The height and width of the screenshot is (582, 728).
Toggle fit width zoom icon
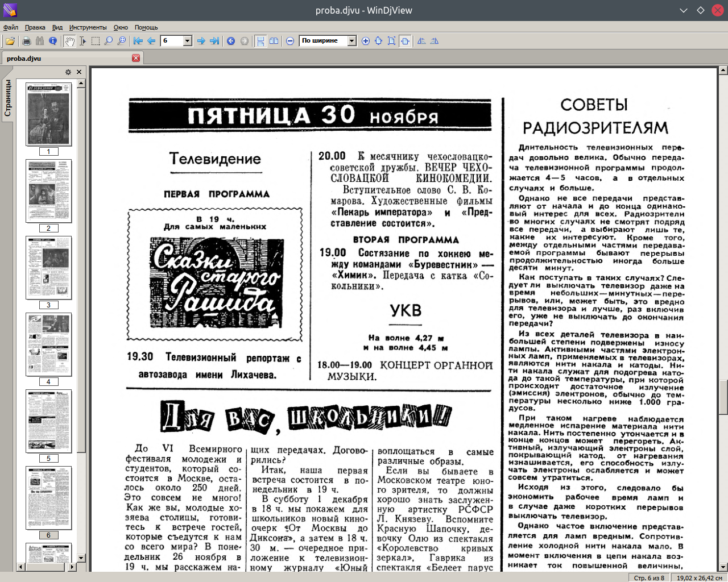[x=405, y=41]
